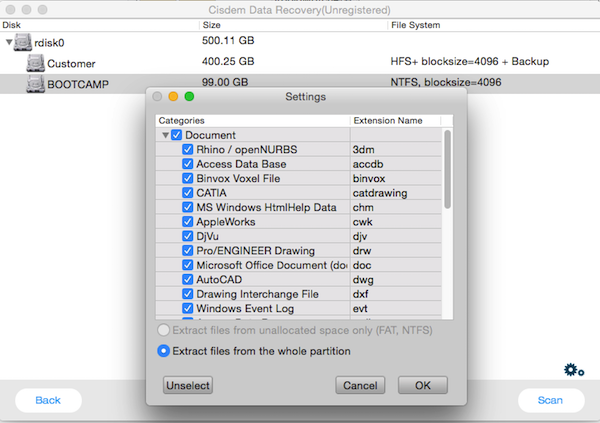
Task: Uncheck the Document category checkbox
Action: pos(176,135)
